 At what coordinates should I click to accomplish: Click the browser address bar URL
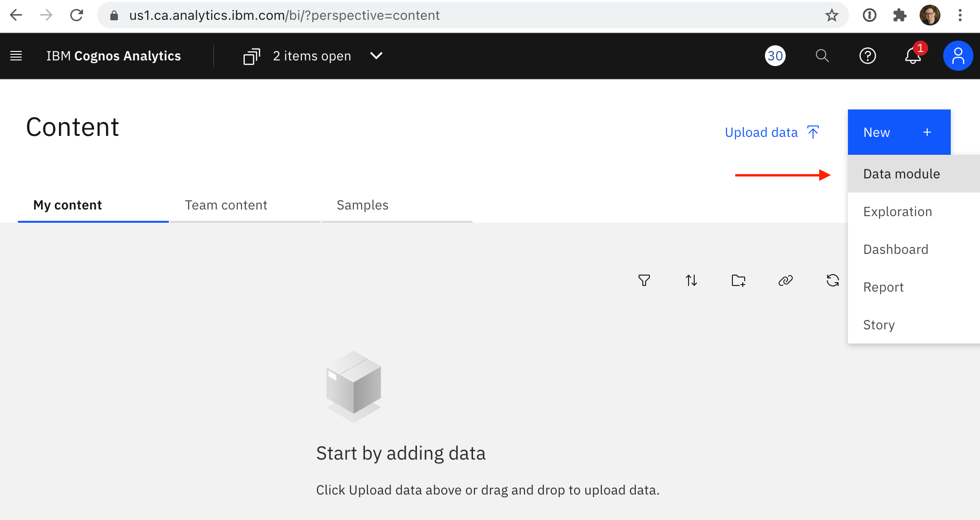(284, 16)
